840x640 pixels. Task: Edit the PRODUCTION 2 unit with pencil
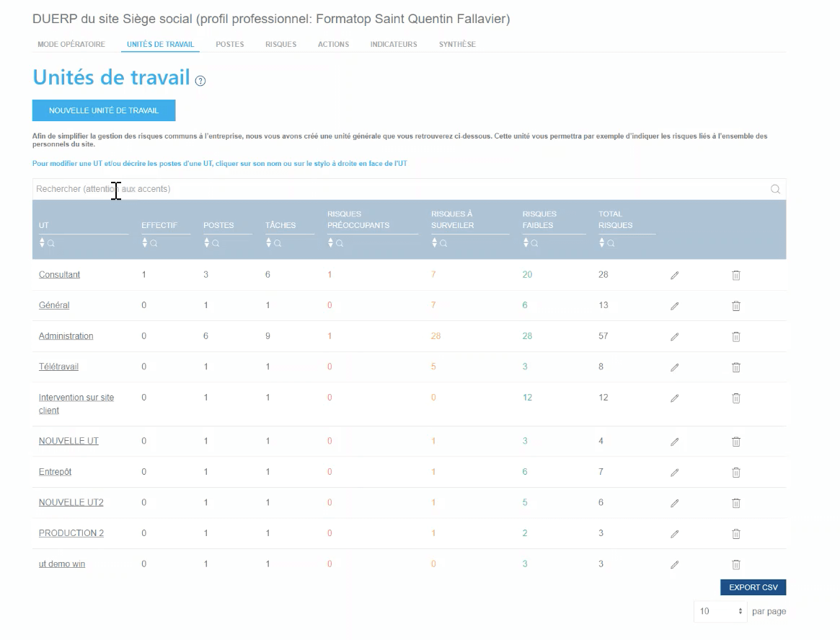pyautogui.click(x=674, y=534)
